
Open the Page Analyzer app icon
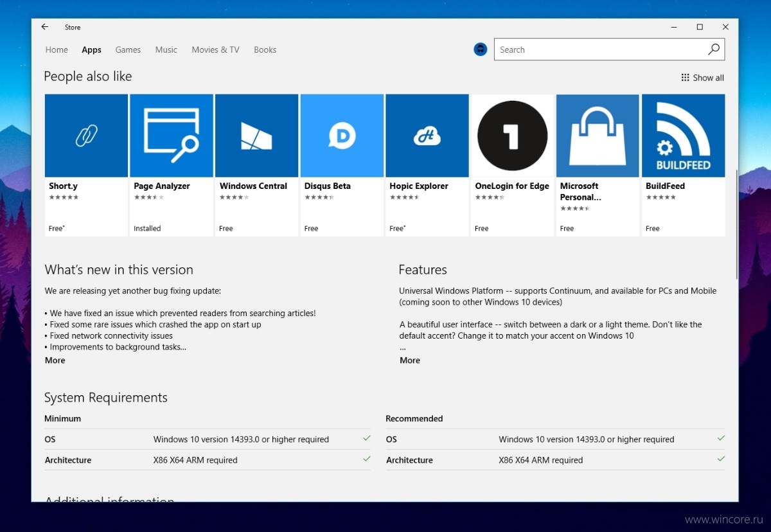click(172, 136)
